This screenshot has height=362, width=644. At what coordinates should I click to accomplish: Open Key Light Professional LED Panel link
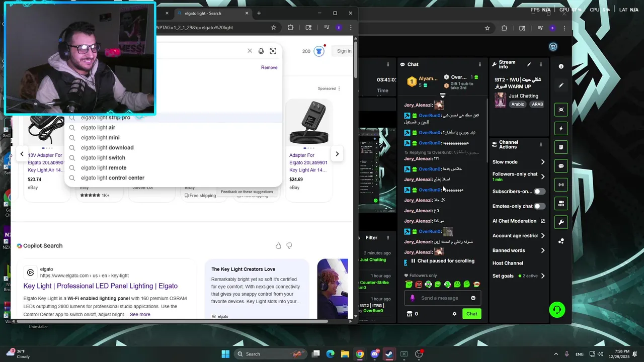(101, 286)
